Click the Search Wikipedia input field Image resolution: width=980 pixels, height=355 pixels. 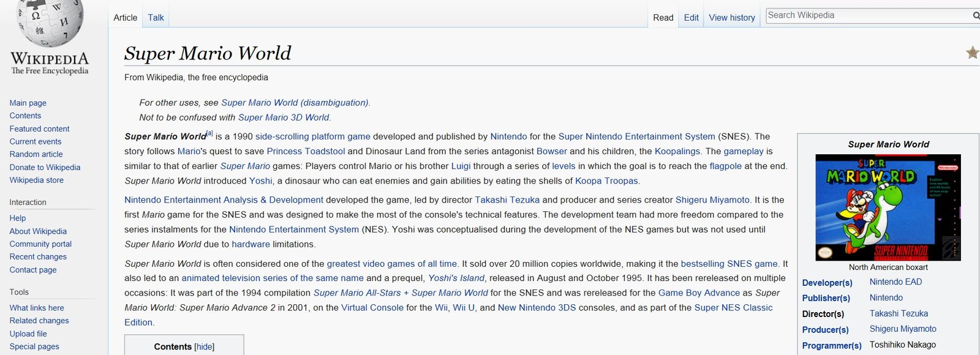pyautogui.click(x=869, y=15)
